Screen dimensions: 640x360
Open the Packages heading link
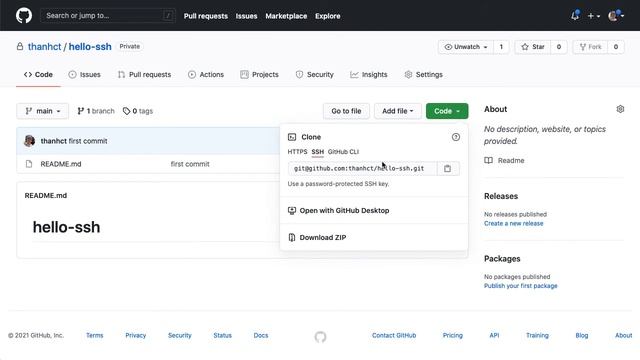point(502,259)
